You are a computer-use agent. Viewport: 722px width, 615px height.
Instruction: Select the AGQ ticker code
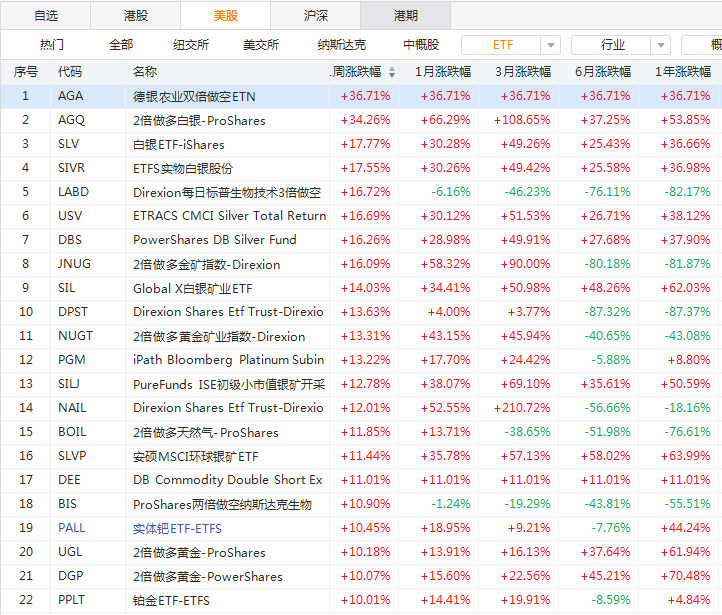coord(71,120)
